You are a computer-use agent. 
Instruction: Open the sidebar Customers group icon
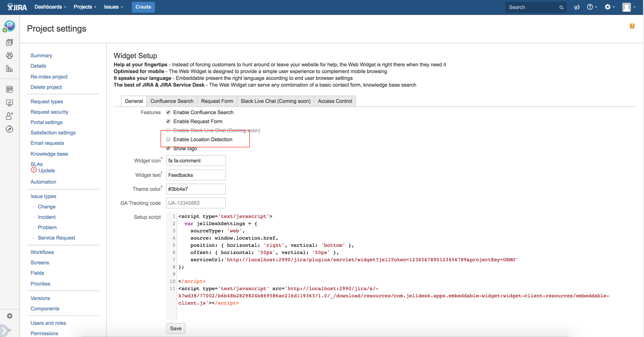[9, 55]
